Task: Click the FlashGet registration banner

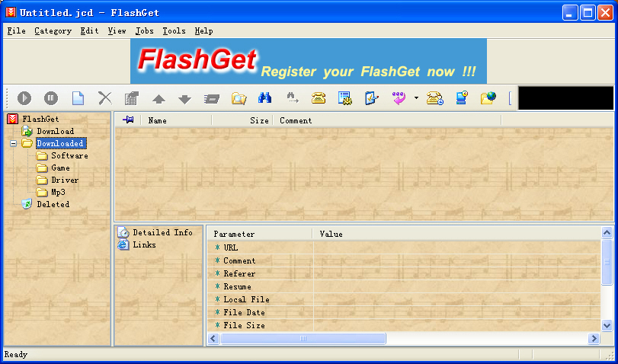Action: click(x=309, y=61)
